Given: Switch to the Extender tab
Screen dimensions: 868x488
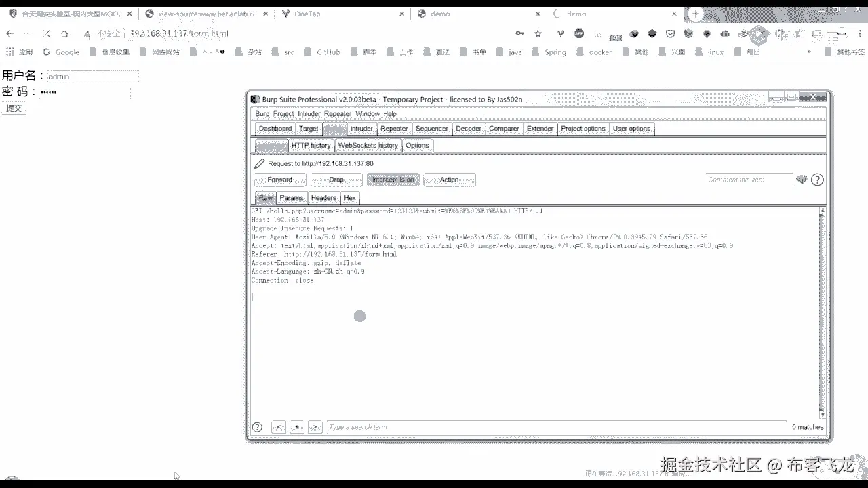Looking at the screenshot, I should tap(540, 129).
